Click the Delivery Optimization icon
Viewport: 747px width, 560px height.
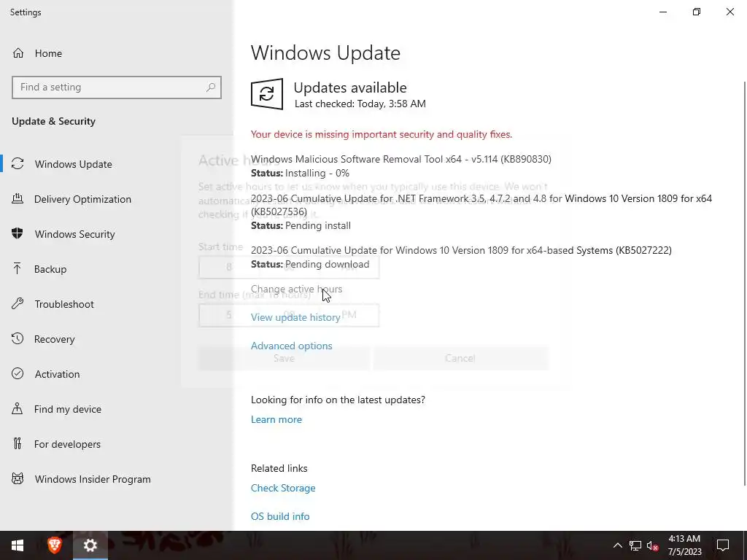(x=18, y=198)
